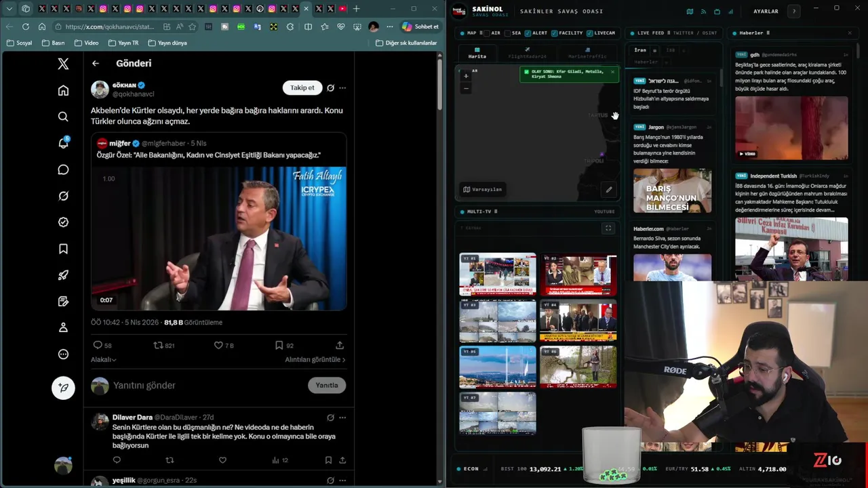Open Edge tab actions chevron menu

click(9, 9)
